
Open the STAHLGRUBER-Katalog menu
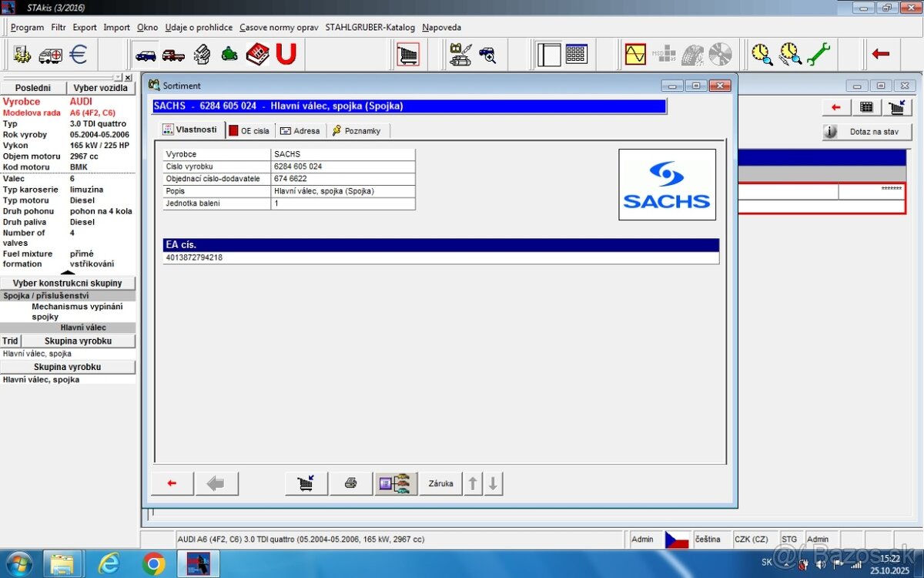370,27
